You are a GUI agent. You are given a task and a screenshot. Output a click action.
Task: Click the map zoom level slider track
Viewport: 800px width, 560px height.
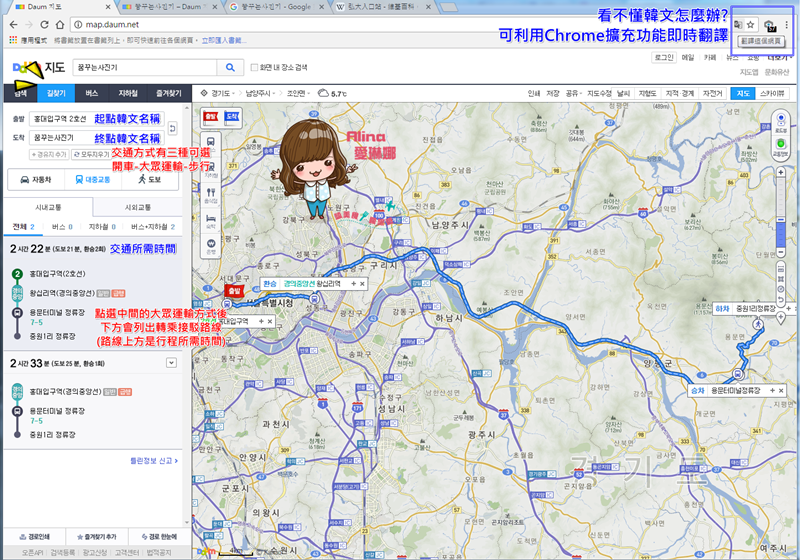[x=781, y=212]
